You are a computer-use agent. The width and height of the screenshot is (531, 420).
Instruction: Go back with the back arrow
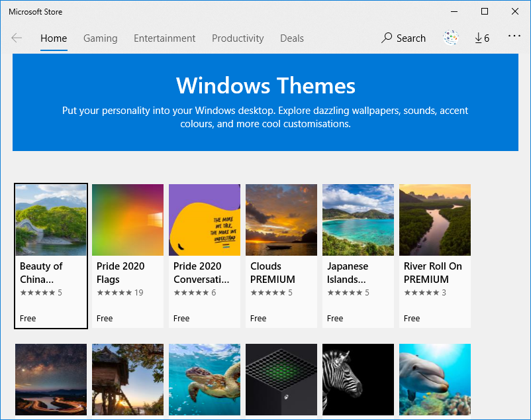(x=17, y=38)
